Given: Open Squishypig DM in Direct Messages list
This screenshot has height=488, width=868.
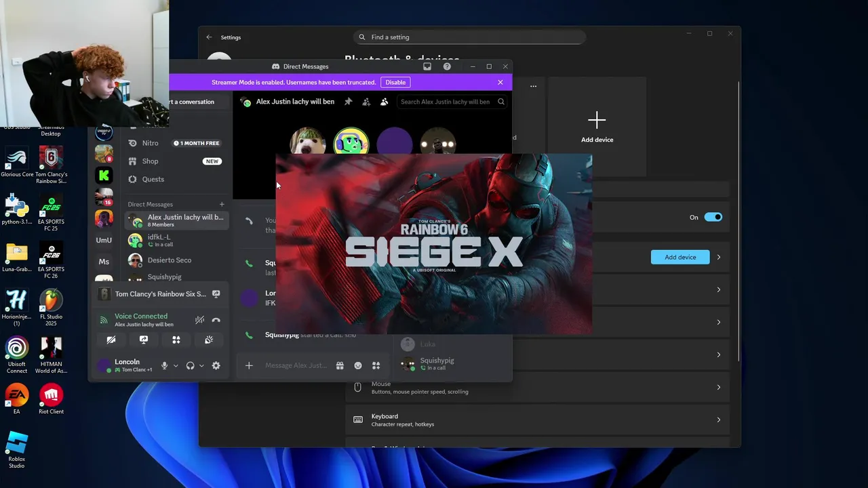Looking at the screenshot, I should tap(177, 277).
